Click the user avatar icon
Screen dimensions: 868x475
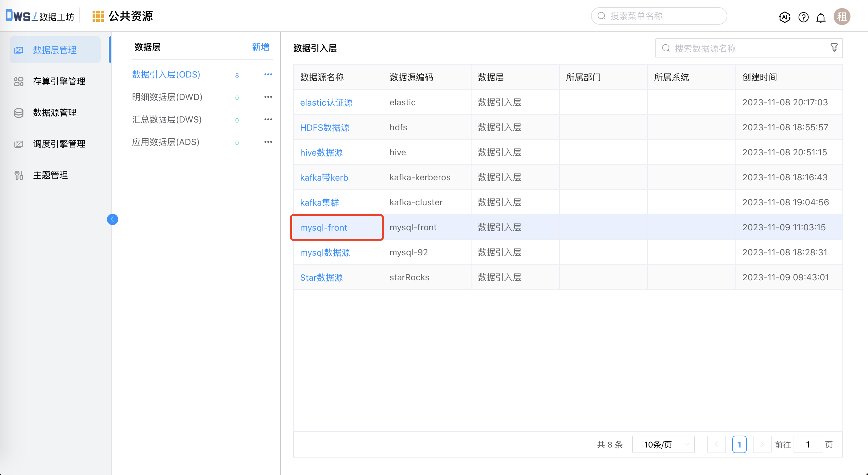[842, 17]
